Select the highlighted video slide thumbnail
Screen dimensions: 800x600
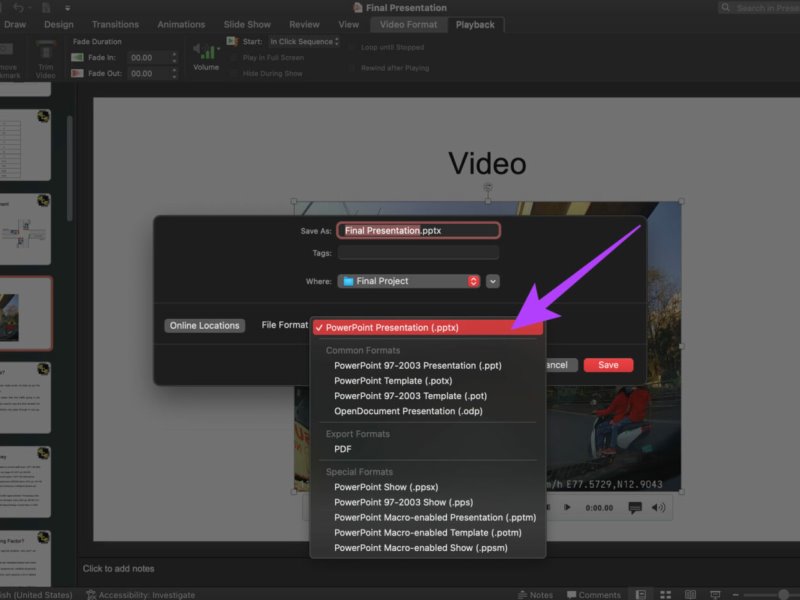(x=26, y=313)
